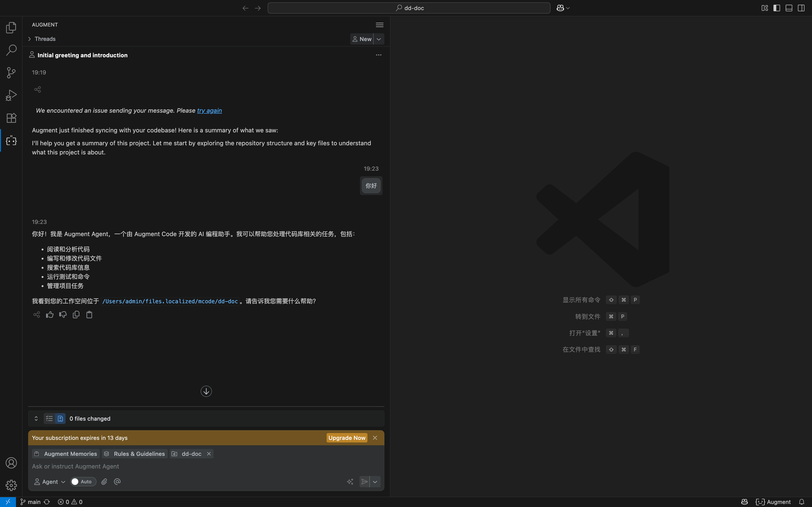Click the try again link

(209, 111)
